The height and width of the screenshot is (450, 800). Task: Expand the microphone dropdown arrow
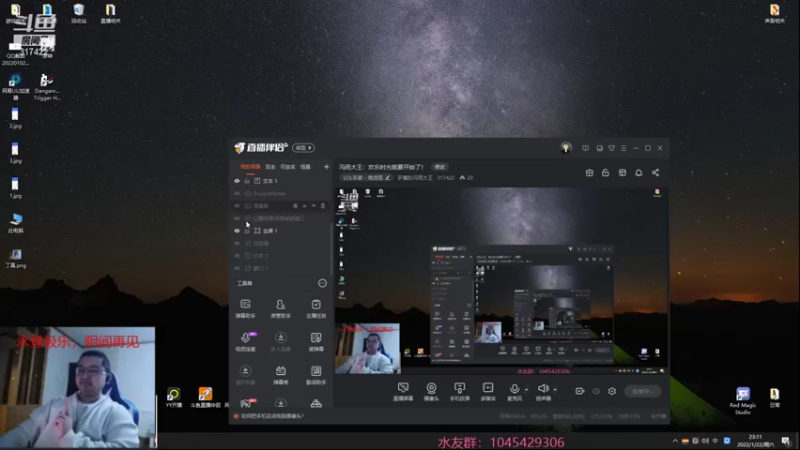[526, 390]
